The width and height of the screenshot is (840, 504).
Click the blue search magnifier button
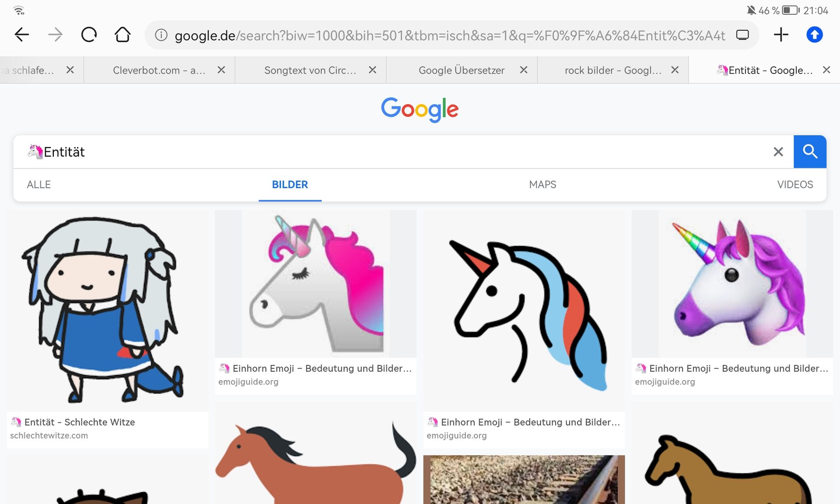(x=810, y=152)
